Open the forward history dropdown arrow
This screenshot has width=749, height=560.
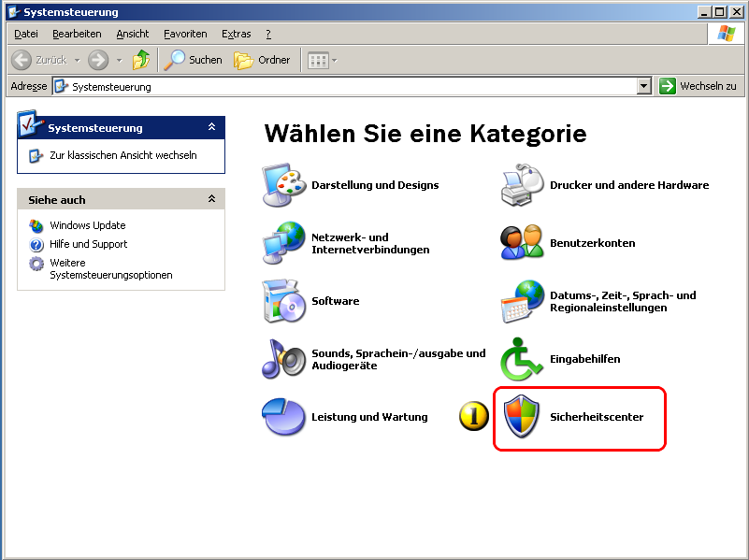120,61
